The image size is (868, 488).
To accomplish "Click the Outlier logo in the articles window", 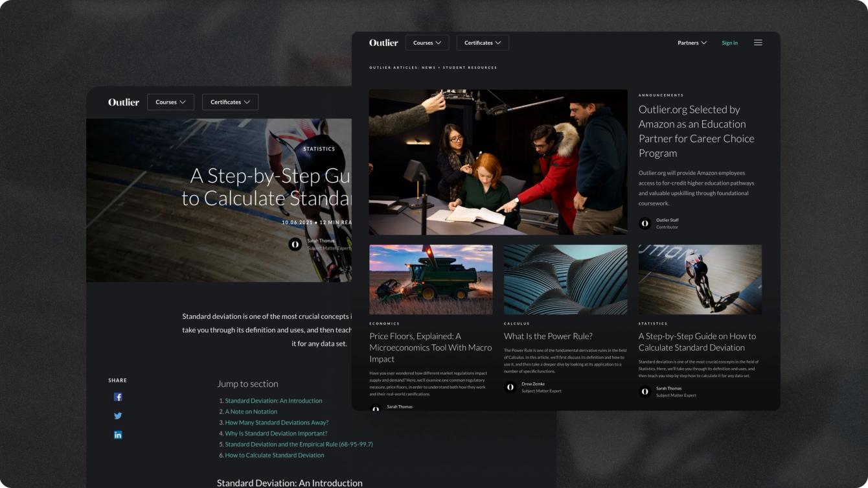I will 383,43.
